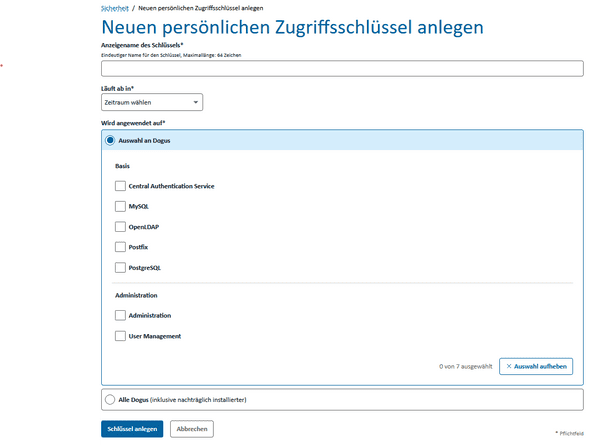The image size is (590, 445).
Task: Click the '0 von 7 ausgewählt' counter text
Action: click(x=465, y=366)
